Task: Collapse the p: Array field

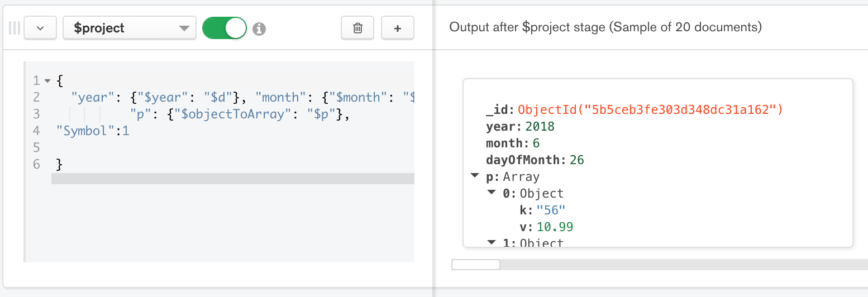Action: click(475, 176)
